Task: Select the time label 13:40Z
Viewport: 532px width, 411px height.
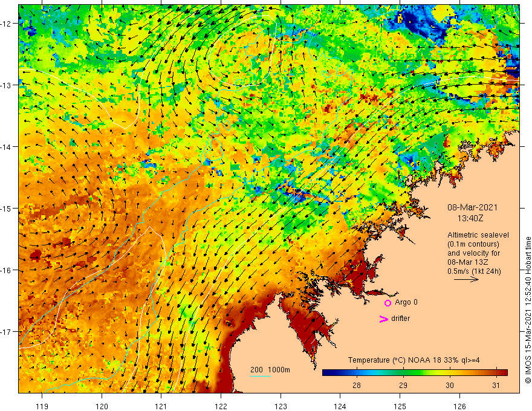Action: point(470,218)
